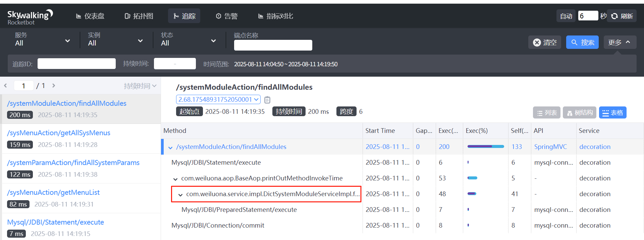Click the 追踪ID input field

point(76,64)
